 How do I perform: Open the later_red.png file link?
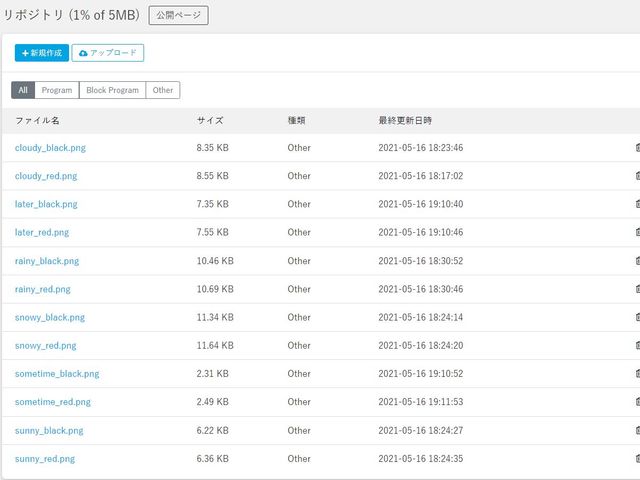click(42, 232)
